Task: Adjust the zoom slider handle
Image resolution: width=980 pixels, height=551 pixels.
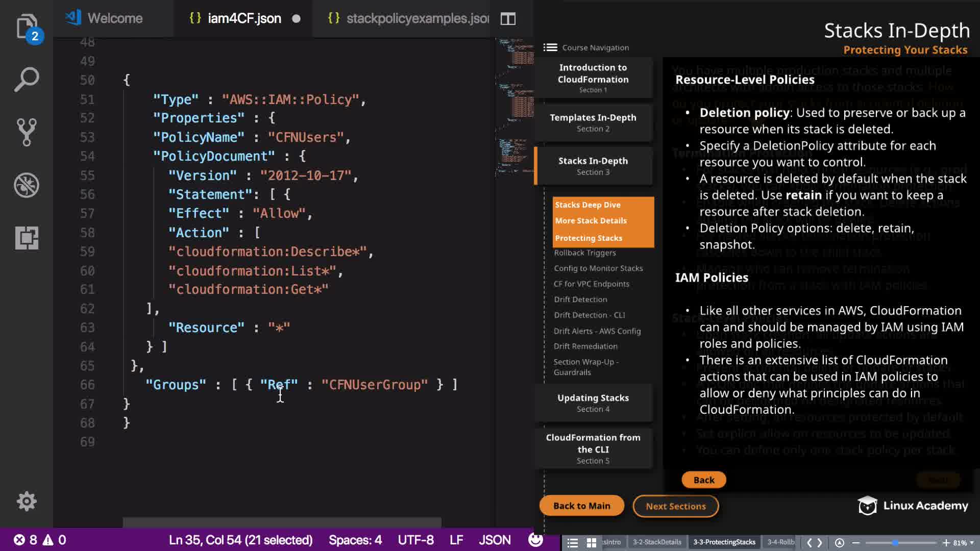Action: tap(895, 542)
